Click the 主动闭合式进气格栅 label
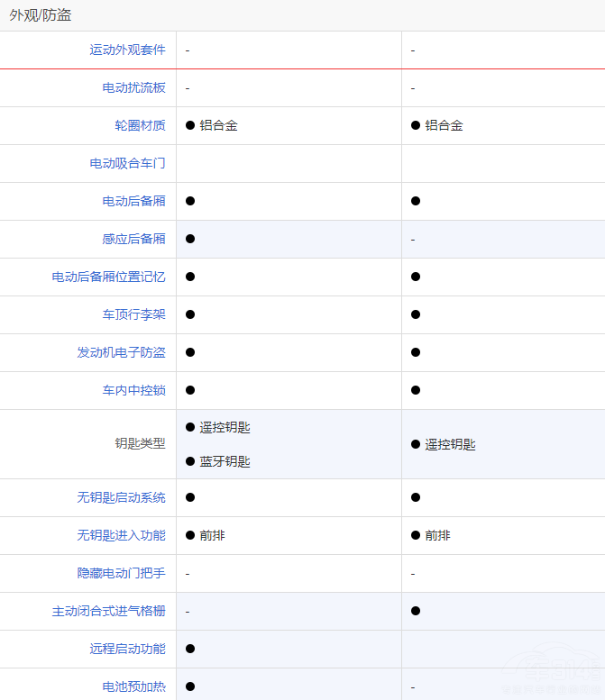The height and width of the screenshot is (700, 605). click(108, 612)
